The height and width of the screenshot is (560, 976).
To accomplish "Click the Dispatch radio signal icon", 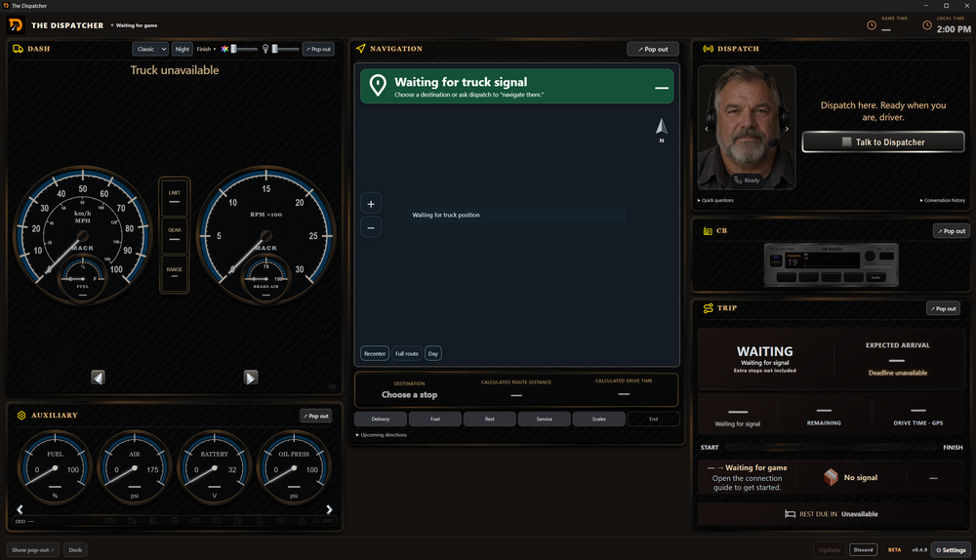I will [709, 49].
